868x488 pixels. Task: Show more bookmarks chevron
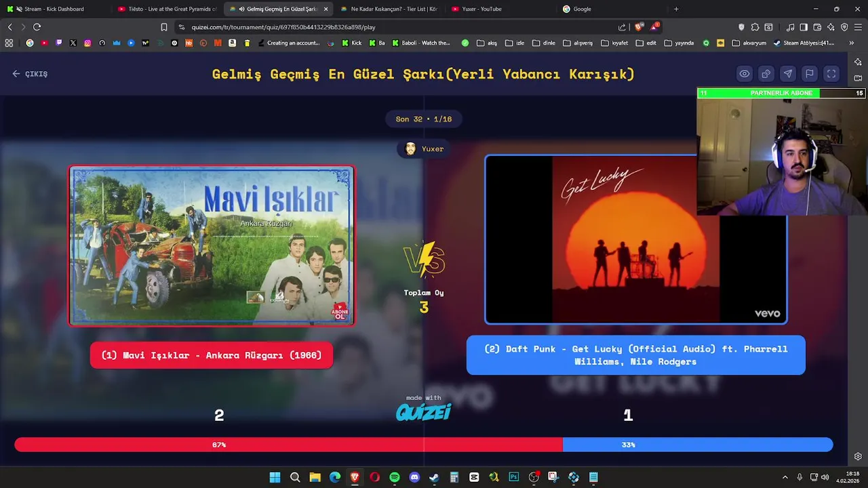click(851, 43)
